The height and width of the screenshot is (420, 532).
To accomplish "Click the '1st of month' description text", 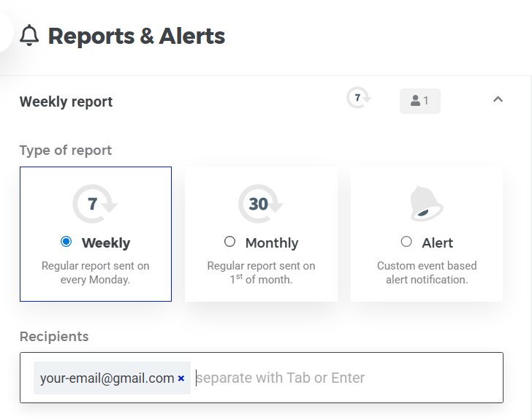I will (x=261, y=279).
